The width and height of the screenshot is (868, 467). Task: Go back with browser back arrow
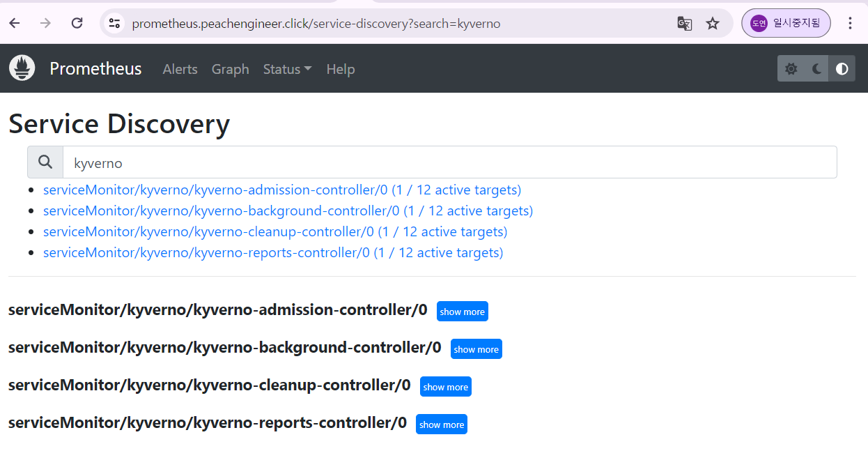point(15,23)
